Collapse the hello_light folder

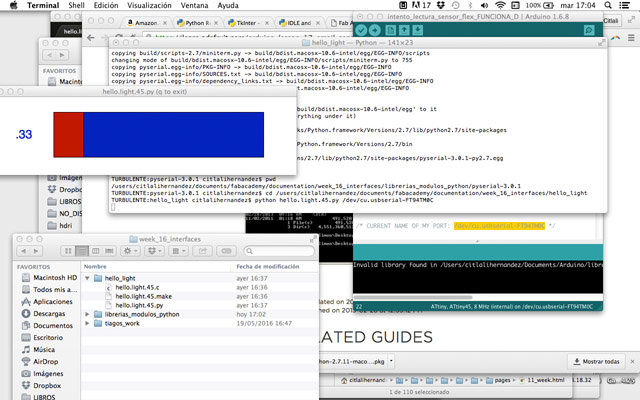tap(87, 278)
